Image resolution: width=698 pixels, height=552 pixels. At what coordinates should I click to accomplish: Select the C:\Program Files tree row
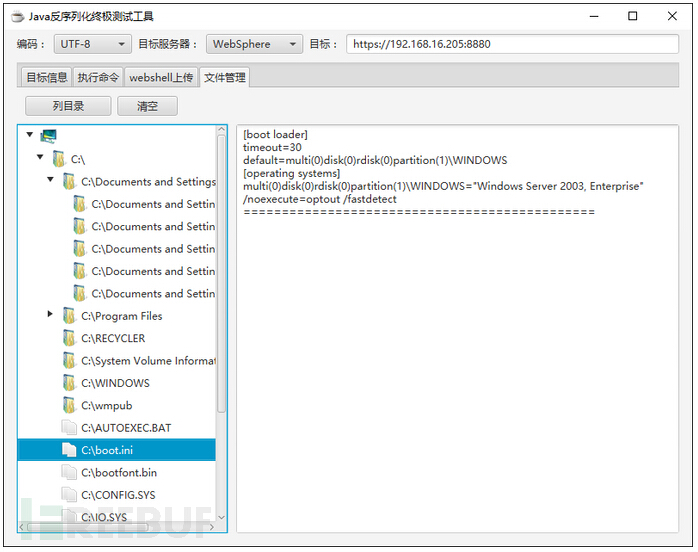coord(117,316)
